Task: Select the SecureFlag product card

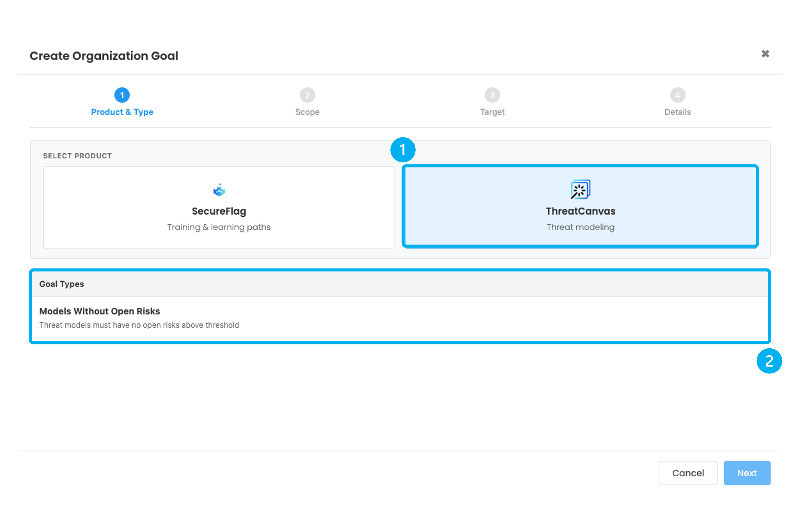Action: pyautogui.click(x=219, y=207)
